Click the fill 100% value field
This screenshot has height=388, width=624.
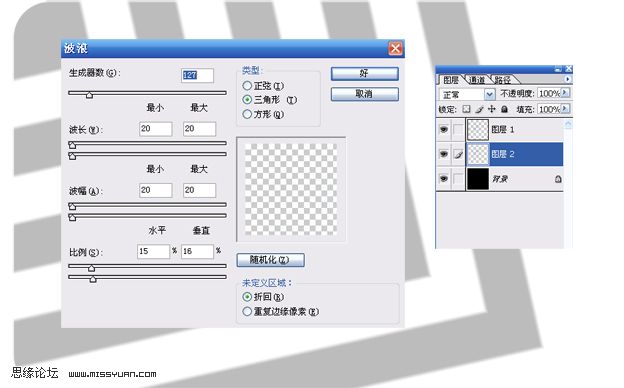point(549,109)
